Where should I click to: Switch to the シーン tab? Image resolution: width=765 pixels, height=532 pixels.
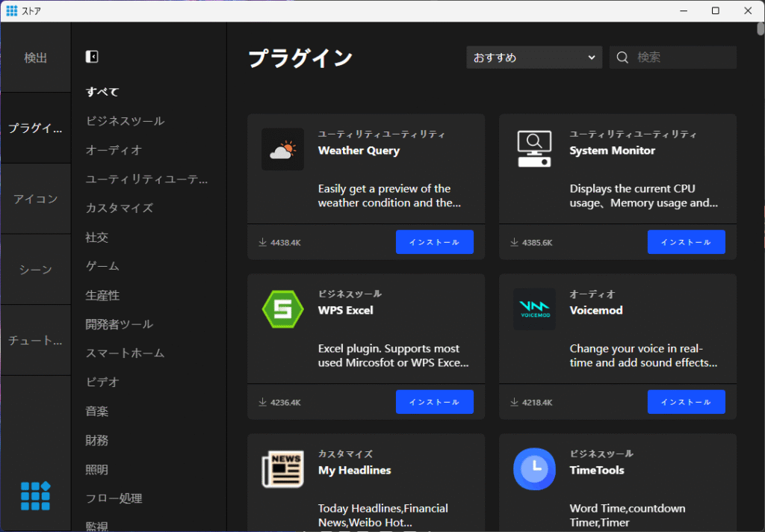(36, 270)
